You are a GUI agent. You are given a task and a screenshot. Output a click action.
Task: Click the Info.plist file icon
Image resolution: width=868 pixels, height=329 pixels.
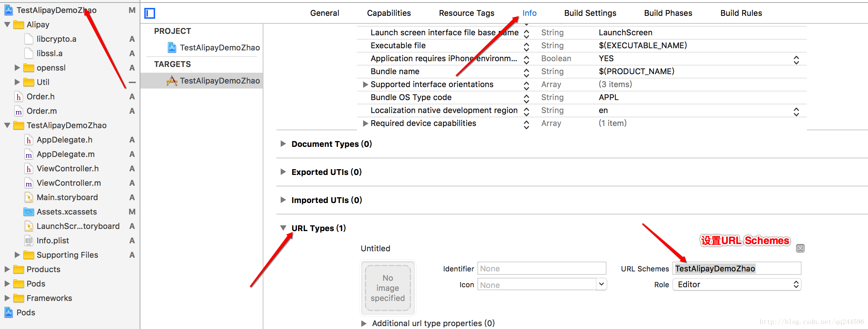point(29,240)
